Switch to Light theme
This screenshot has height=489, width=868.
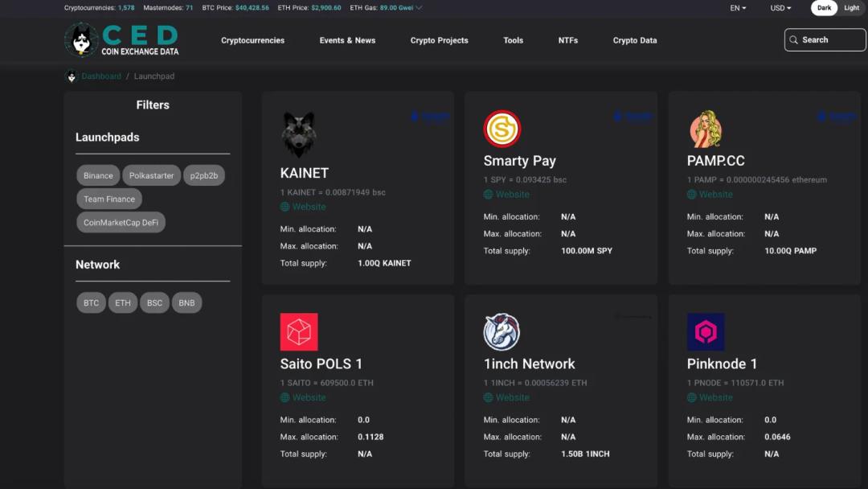tap(851, 8)
